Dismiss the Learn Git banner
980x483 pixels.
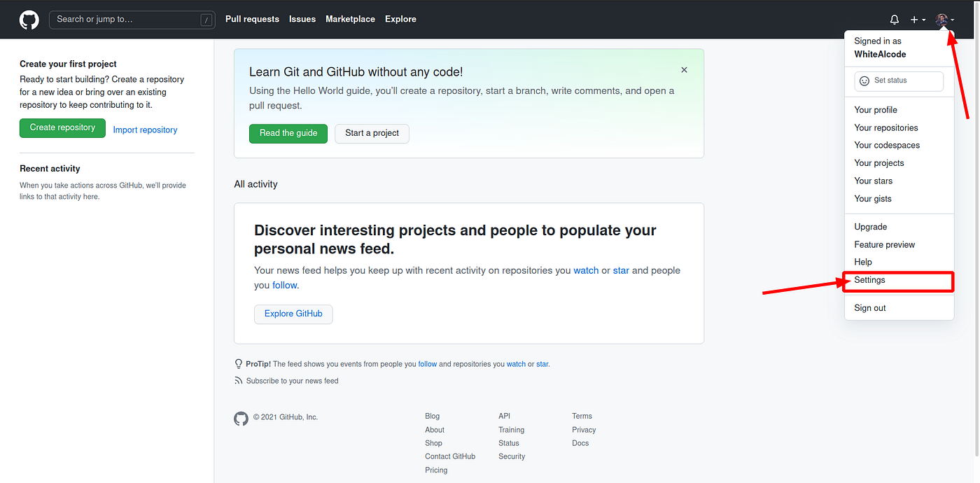click(x=684, y=69)
